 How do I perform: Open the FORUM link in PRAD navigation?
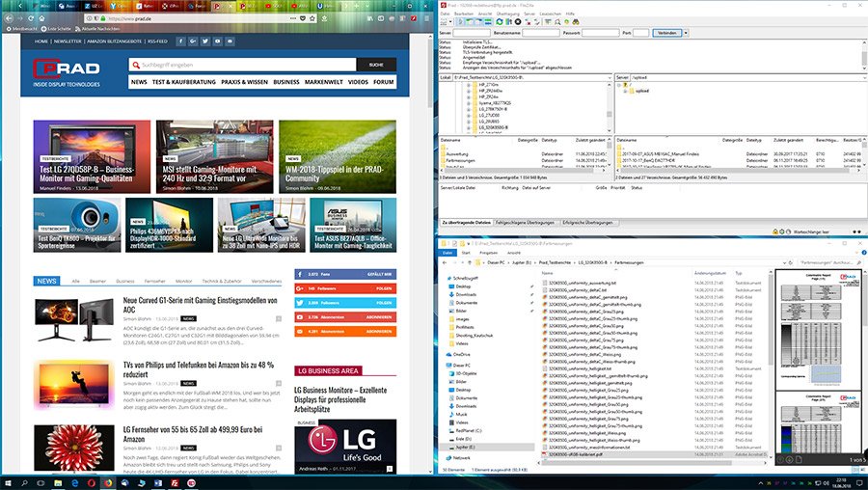click(384, 82)
